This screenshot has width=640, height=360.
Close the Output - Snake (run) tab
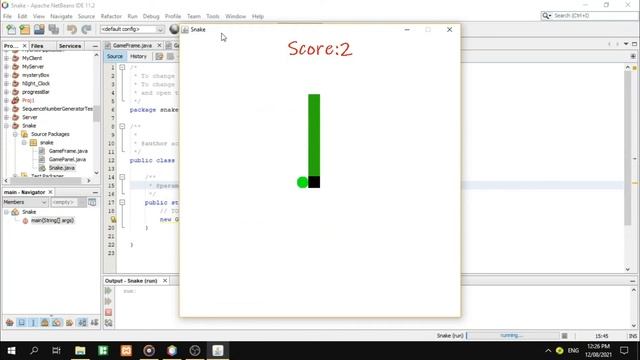[x=165, y=281]
